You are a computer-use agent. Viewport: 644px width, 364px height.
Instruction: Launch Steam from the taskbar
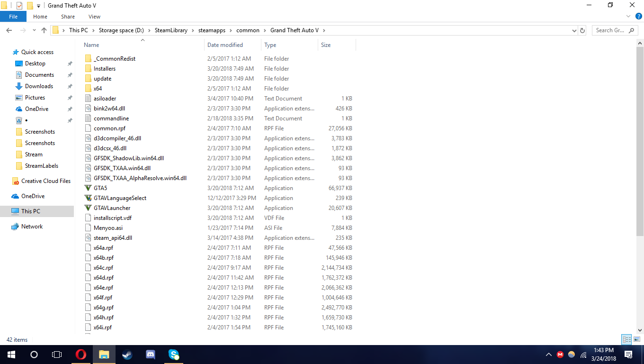click(x=127, y=354)
